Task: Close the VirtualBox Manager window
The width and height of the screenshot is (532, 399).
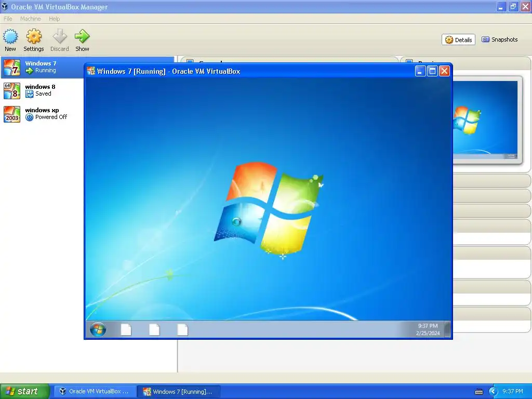Action: click(525, 6)
